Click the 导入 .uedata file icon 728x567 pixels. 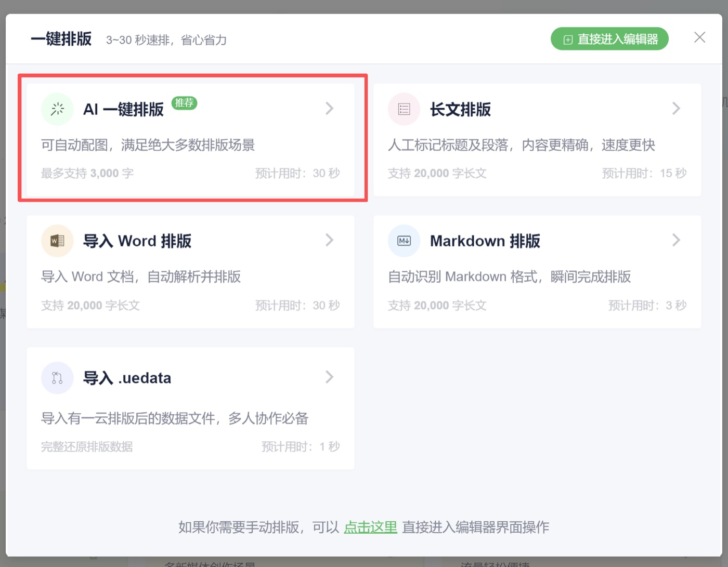click(57, 378)
